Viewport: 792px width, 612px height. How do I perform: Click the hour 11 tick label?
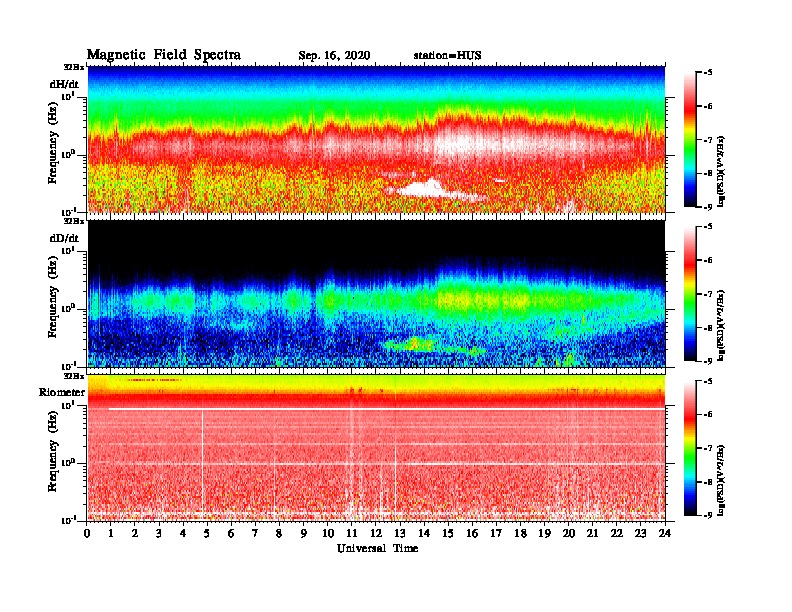[x=352, y=533]
